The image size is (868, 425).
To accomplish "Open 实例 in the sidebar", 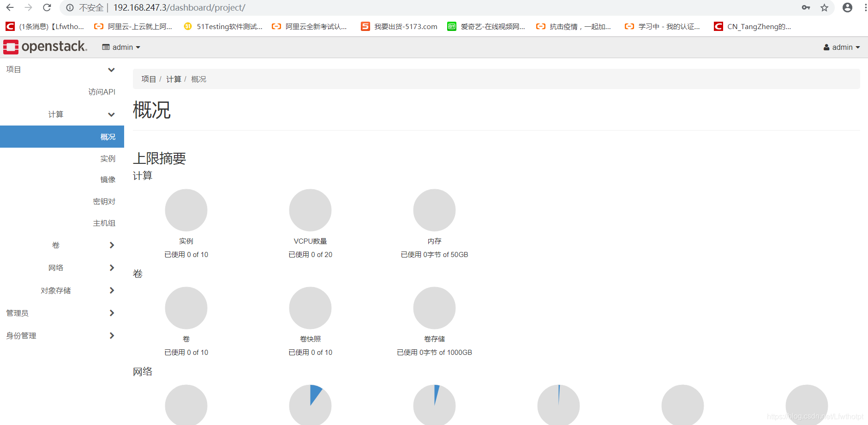I will [108, 158].
